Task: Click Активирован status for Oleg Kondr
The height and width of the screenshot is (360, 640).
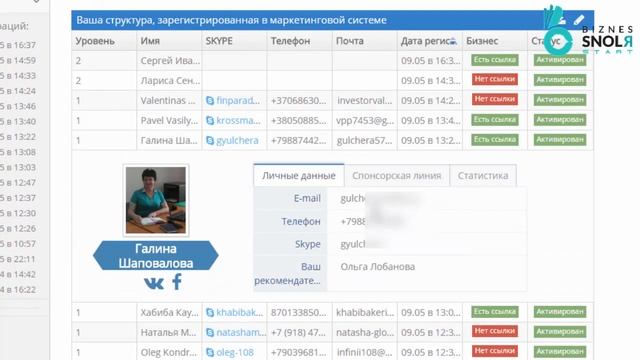Action: [560, 351]
